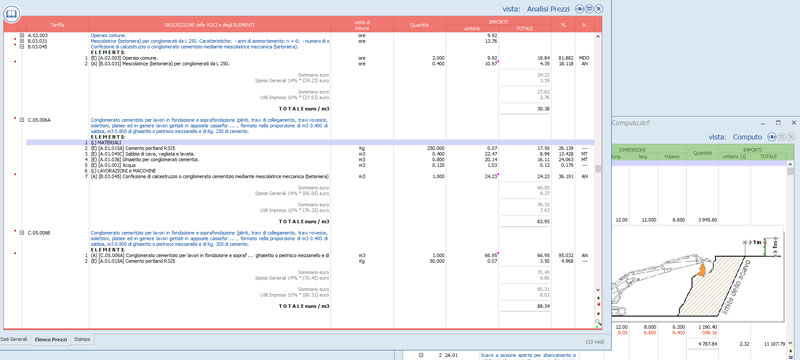This screenshot has height=360, width=800.
Task: Click the magnifier icon at grid bottom-right
Action: tap(597, 321)
